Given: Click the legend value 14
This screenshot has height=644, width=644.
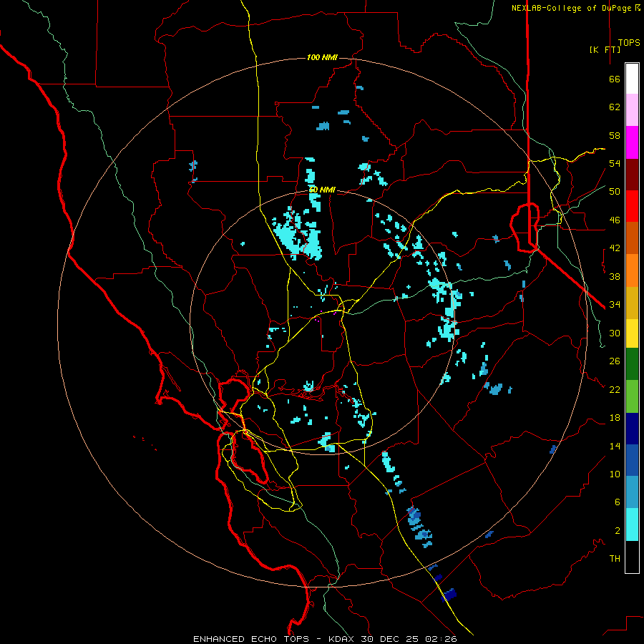Looking at the screenshot, I should point(615,446).
